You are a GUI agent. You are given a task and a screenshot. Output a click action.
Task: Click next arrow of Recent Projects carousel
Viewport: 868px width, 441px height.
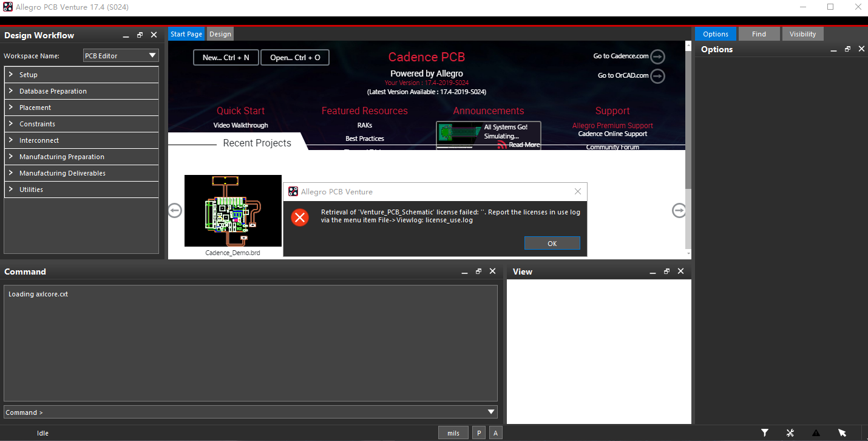(679, 210)
